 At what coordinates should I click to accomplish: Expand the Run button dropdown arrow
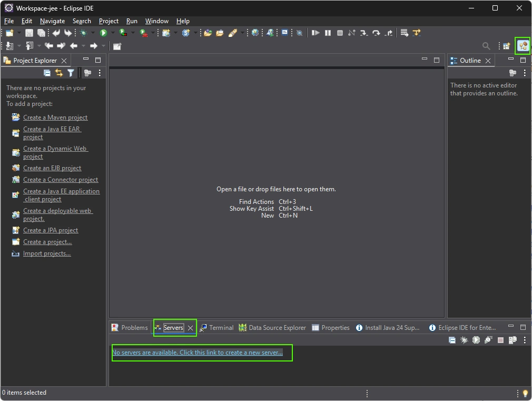[x=113, y=33]
